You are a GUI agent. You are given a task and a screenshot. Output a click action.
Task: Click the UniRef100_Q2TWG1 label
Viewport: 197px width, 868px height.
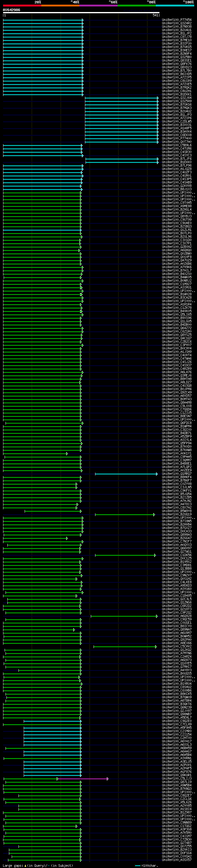[176, 552]
